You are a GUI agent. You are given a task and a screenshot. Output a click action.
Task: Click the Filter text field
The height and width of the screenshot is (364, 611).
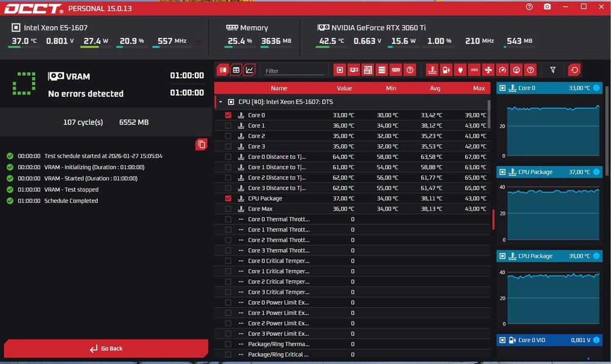(x=295, y=71)
